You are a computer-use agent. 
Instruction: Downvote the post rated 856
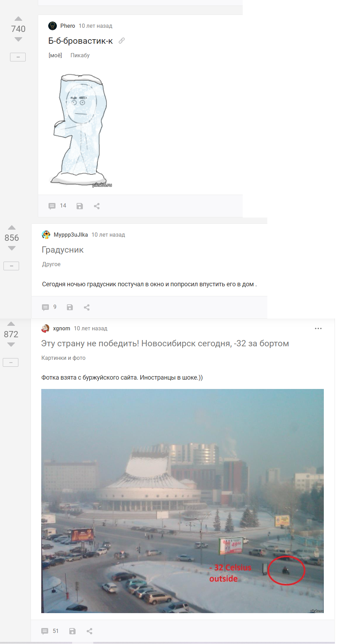[12, 248]
